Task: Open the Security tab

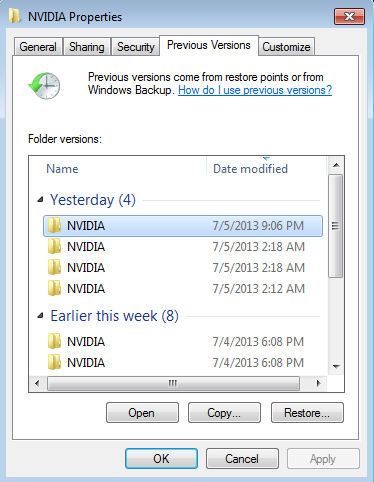Action: click(135, 47)
